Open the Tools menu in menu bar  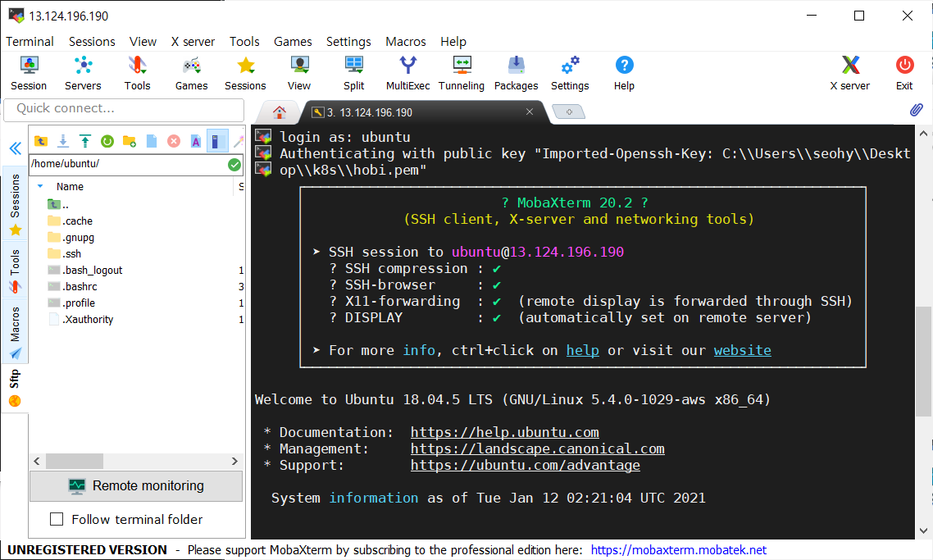click(244, 42)
